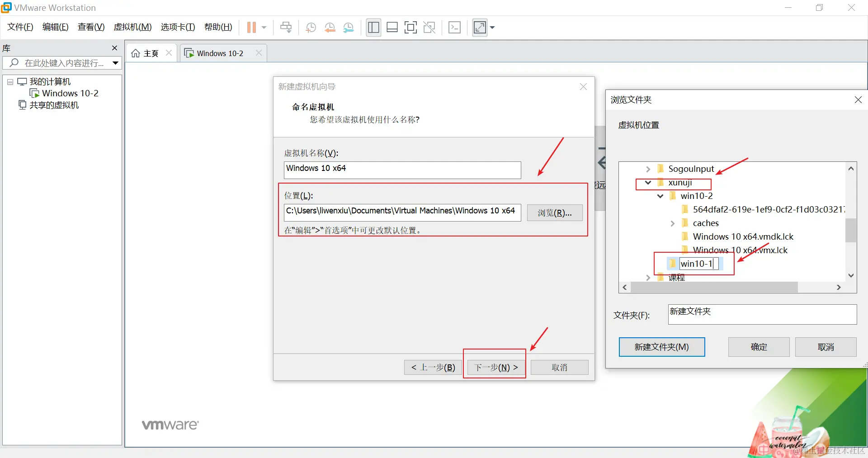868x458 pixels.
Task: Click the win10-1 folder name edit box
Action: pyautogui.click(x=698, y=264)
